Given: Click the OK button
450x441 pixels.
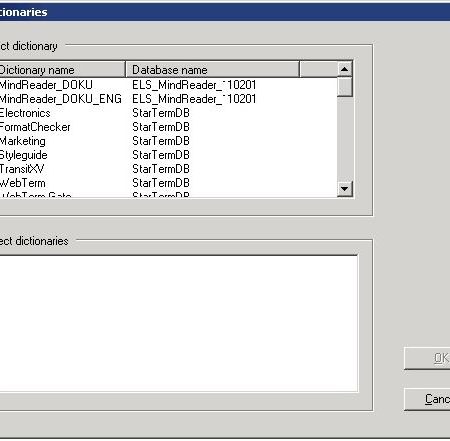Looking at the screenshot, I should point(427,358).
